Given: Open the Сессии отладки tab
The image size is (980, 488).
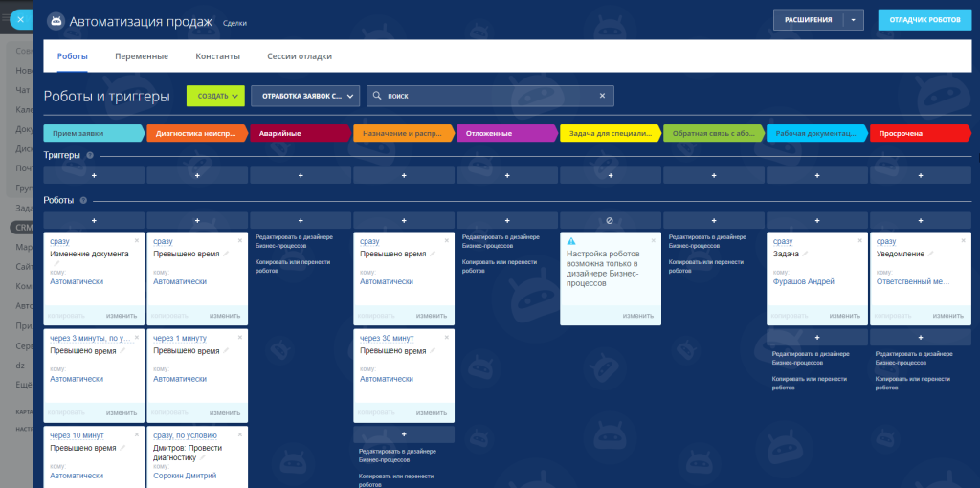Looking at the screenshot, I should (x=300, y=56).
